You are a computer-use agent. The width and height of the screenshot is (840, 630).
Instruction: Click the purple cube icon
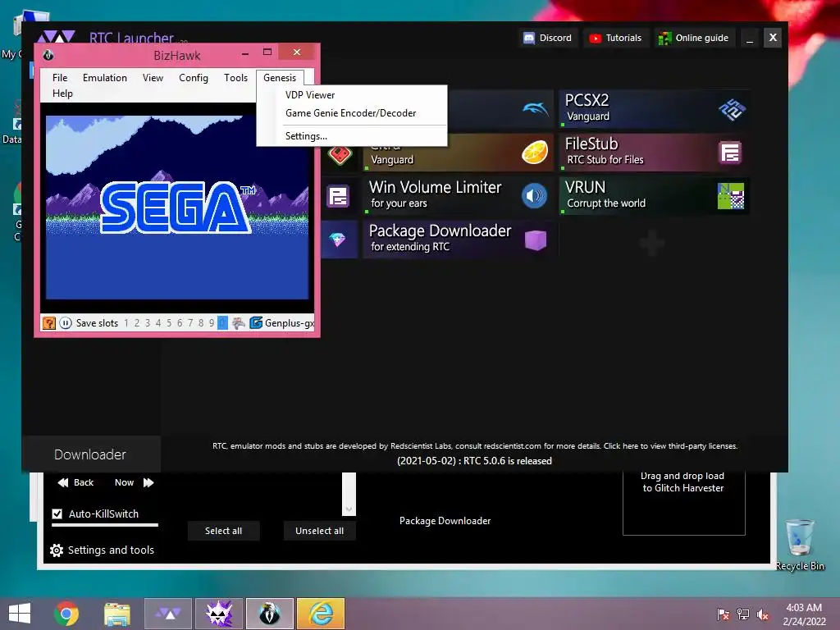pyautogui.click(x=535, y=240)
